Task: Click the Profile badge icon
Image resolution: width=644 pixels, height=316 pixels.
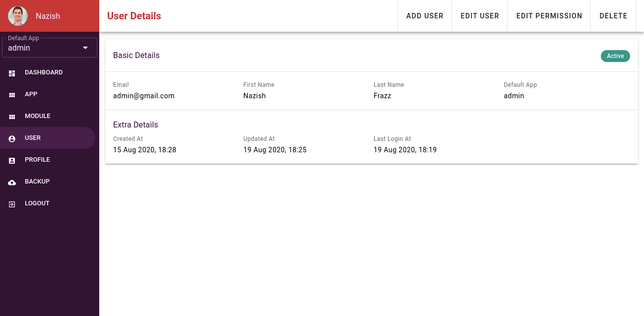Action: [x=11, y=160]
